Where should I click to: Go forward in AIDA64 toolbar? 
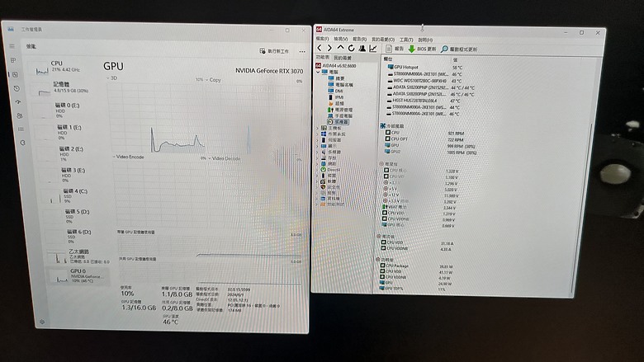[x=329, y=49]
